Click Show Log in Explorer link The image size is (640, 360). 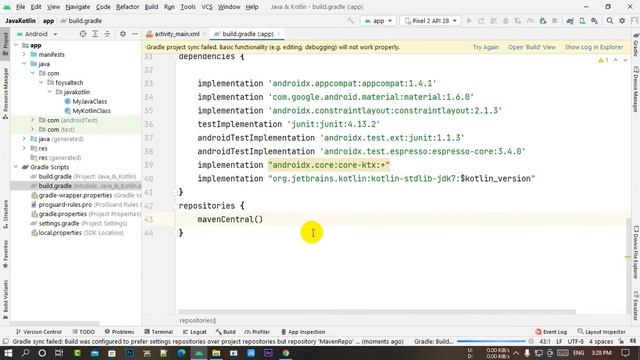coord(594,47)
